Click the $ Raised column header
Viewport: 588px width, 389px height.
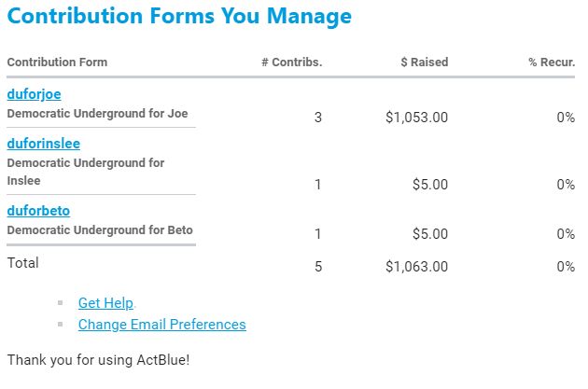(424, 63)
